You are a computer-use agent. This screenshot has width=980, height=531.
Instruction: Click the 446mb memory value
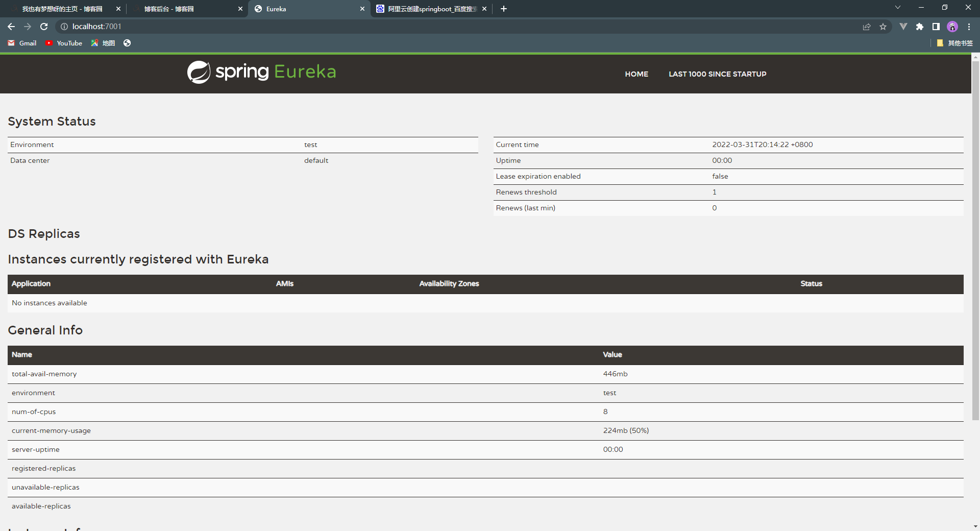pos(616,374)
